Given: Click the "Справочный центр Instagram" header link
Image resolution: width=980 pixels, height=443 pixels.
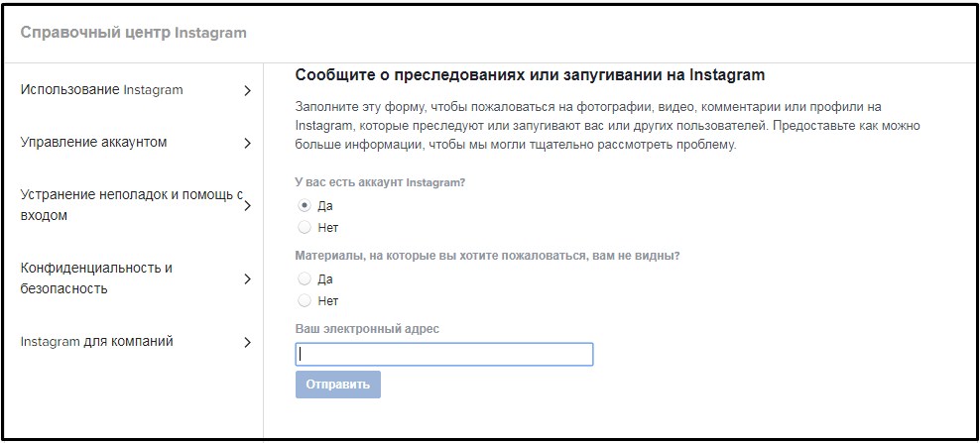Looking at the screenshot, I should click(134, 33).
